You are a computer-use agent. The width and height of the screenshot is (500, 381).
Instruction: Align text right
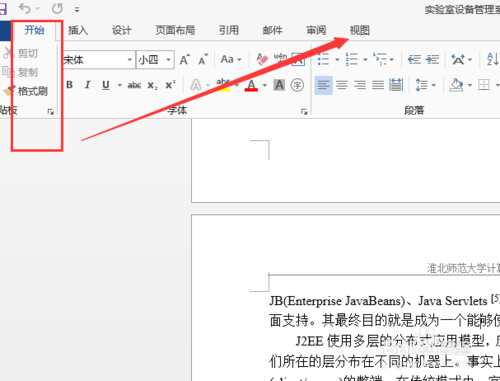point(360,85)
